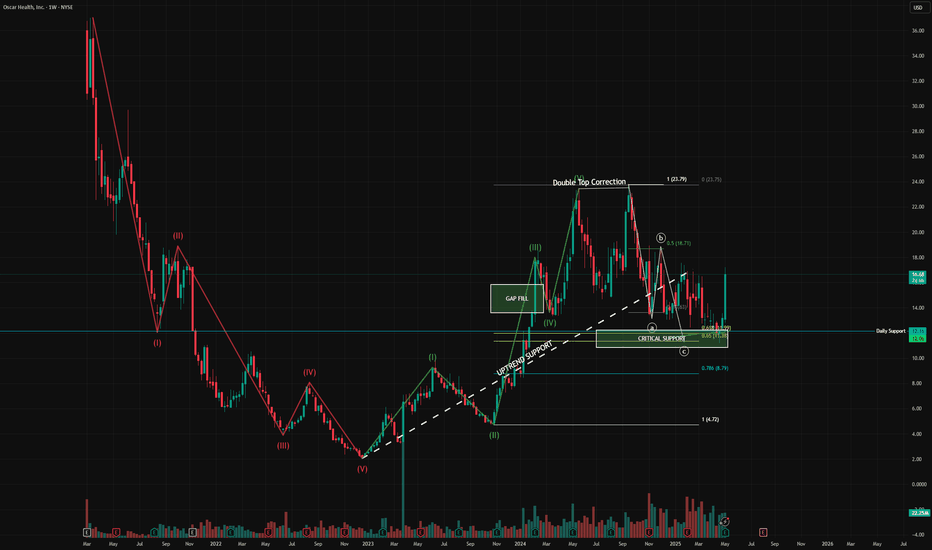The image size is (932, 550).
Task: Select the Fibonacci label '1 (4.72)'
Action: pyautogui.click(x=710, y=419)
